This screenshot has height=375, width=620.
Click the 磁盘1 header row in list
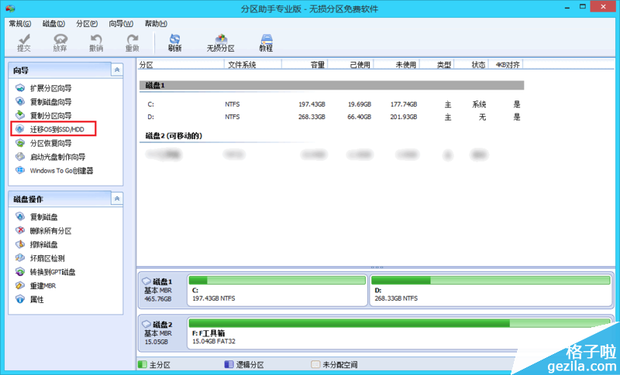(x=331, y=85)
